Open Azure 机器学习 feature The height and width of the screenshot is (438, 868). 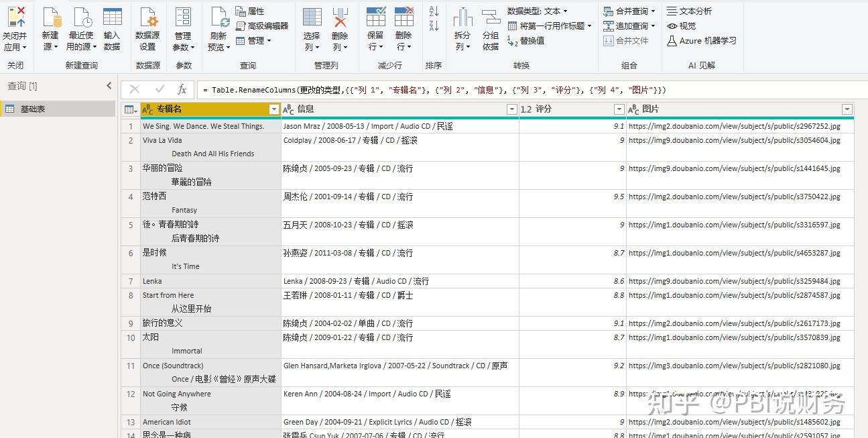[702, 40]
